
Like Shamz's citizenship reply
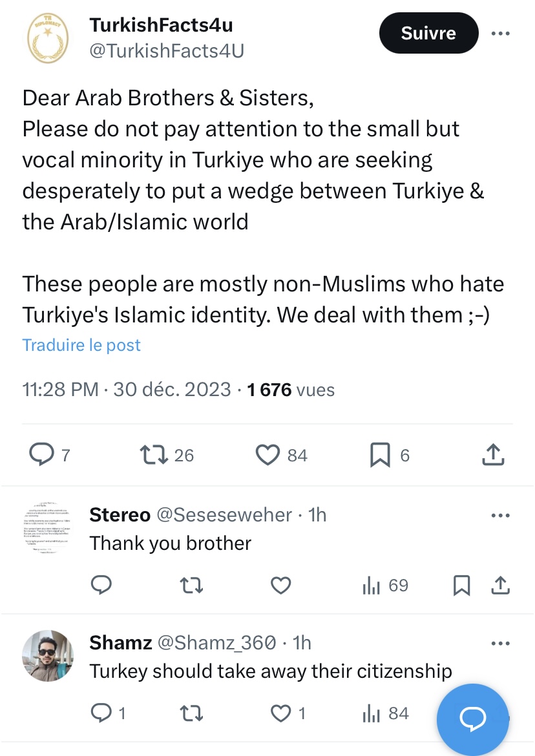[280, 713]
